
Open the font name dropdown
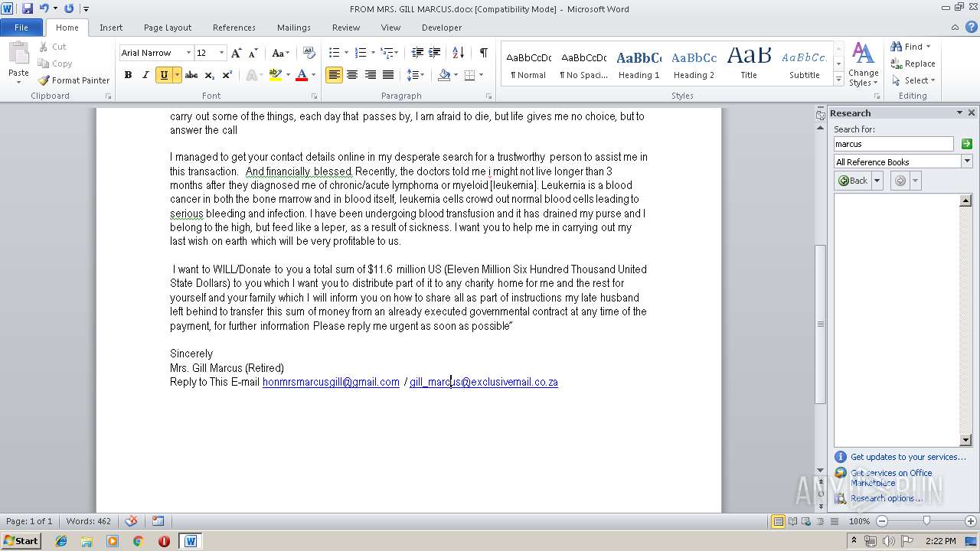pyautogui.click(x=188, y=53)
